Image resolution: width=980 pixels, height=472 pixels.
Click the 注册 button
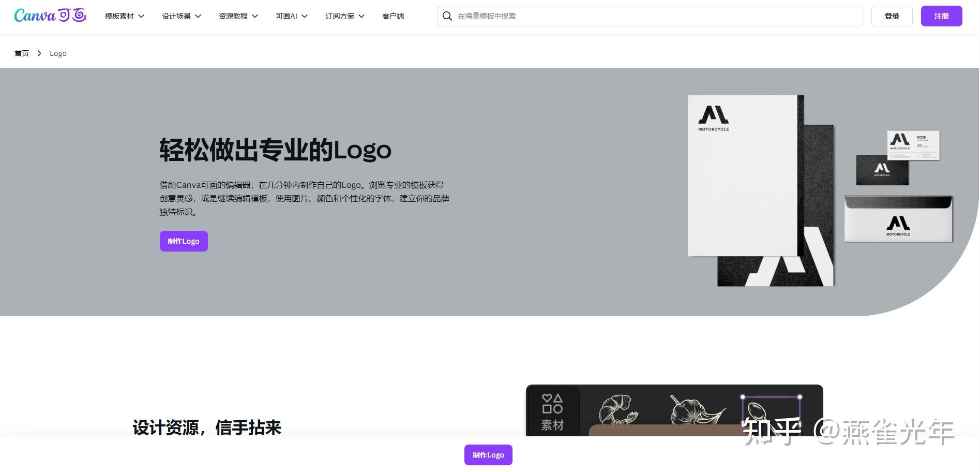click(x=941, y=16)
